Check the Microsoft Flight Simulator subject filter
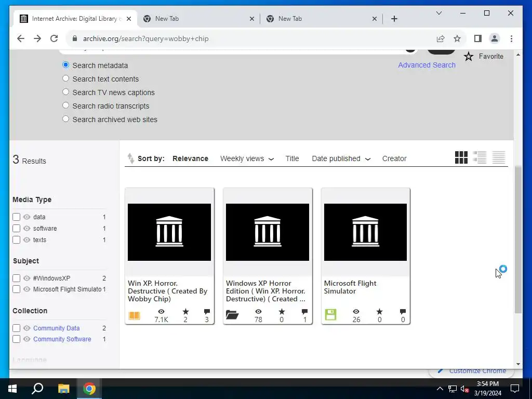The width and height of the screenshot is (532, 399). coord(16,289)
